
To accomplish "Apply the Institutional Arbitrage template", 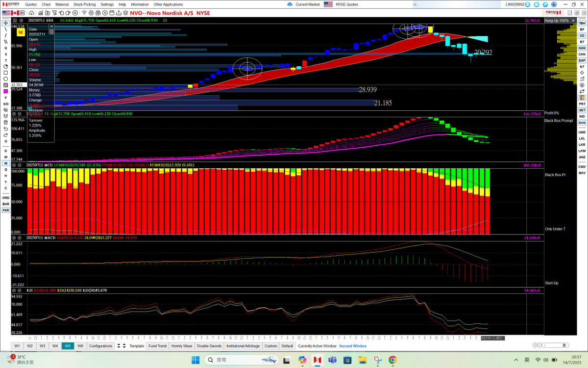I will [x=243, y=346].
